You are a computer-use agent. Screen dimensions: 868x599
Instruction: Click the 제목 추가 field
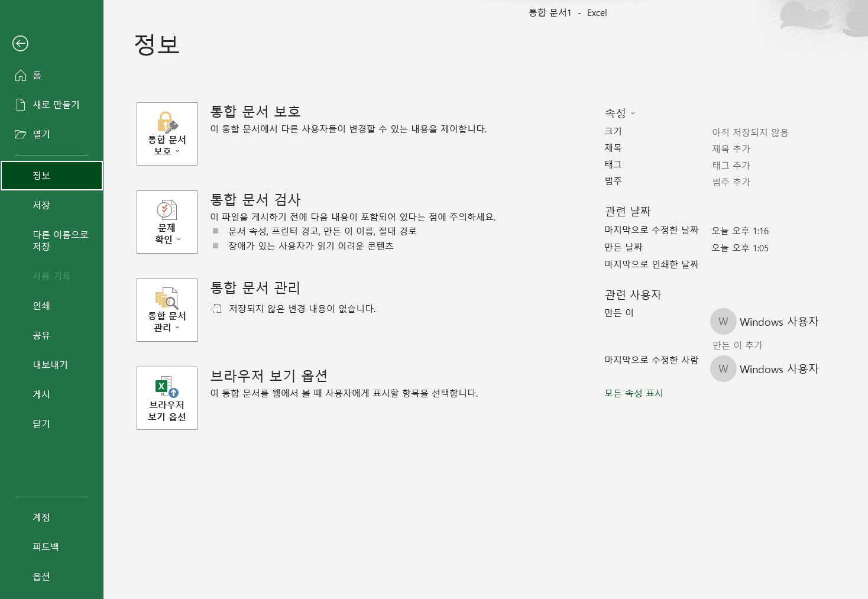(x=731, y=149)
